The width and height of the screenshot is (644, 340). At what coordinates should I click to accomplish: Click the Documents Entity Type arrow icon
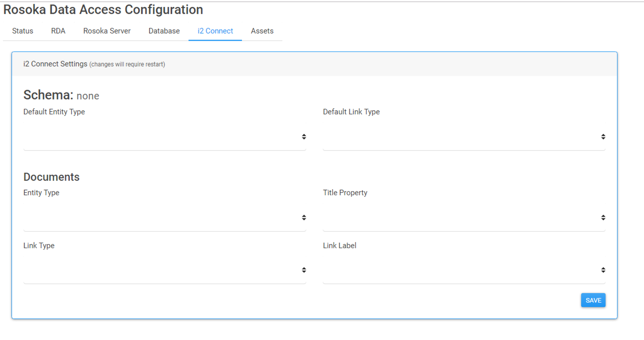click(304, 218)
